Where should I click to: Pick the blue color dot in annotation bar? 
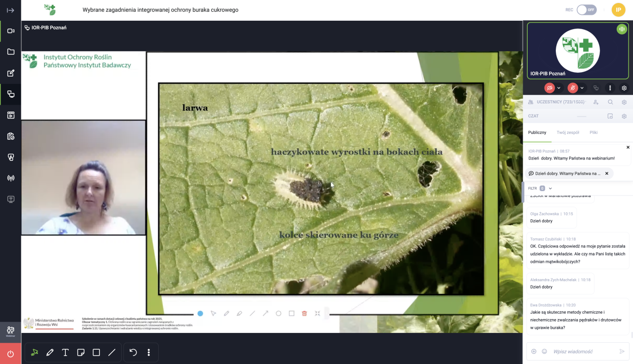coord(200,313)
